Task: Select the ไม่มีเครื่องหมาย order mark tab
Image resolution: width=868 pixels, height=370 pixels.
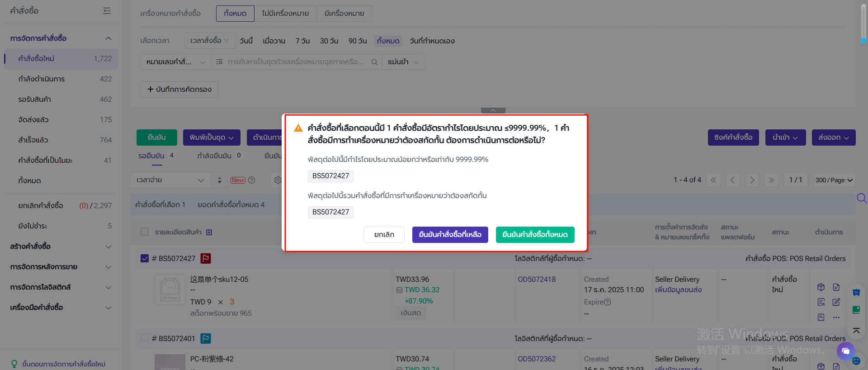Action: pyautogui.click(x=285, y=14)
